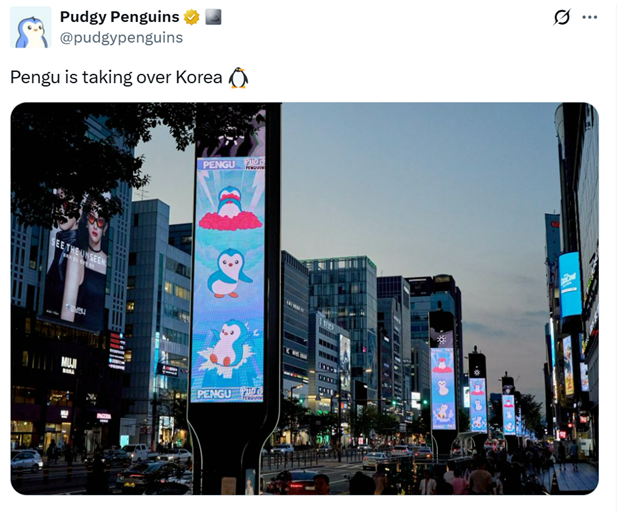
Task: Open the Grok slashed-circle icon
Action: pyautogui.click(x=562, y=17)
